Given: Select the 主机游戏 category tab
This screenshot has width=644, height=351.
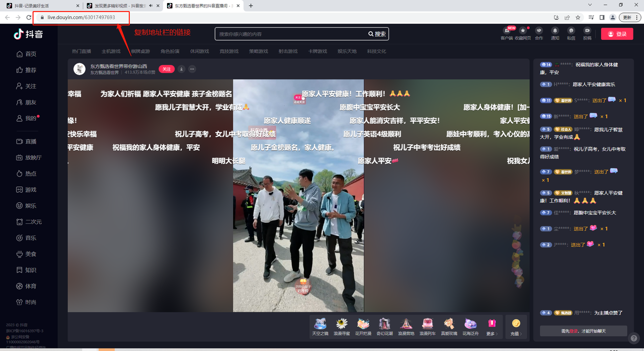Looking at the screenshot, I should pos(111,51).
